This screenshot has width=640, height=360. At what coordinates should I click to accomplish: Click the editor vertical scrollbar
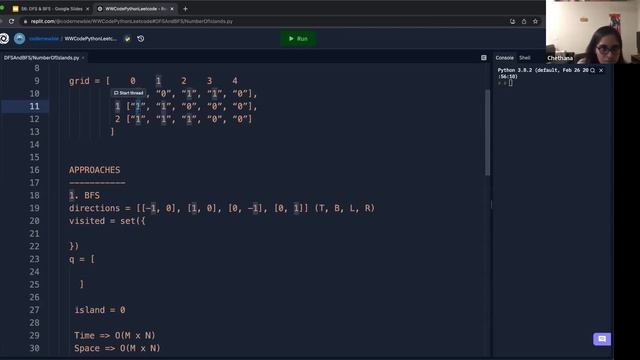pyautogui.click(x=487, y=133)
